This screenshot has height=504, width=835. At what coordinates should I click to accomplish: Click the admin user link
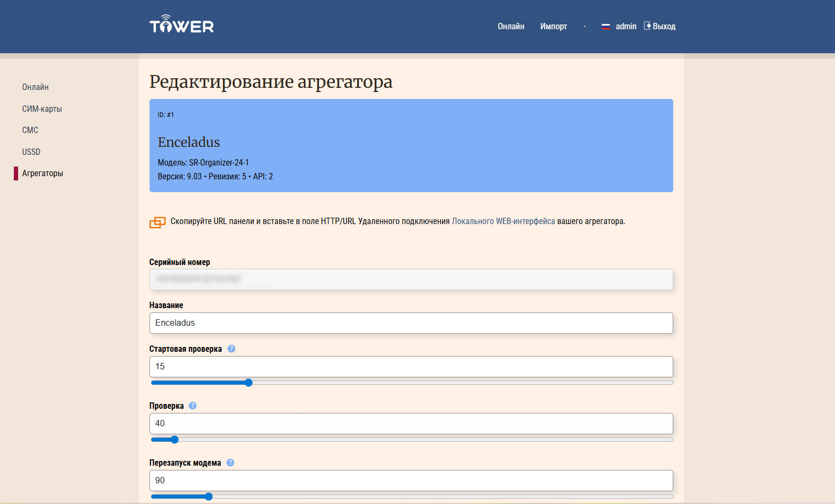(x=626, y=27)
